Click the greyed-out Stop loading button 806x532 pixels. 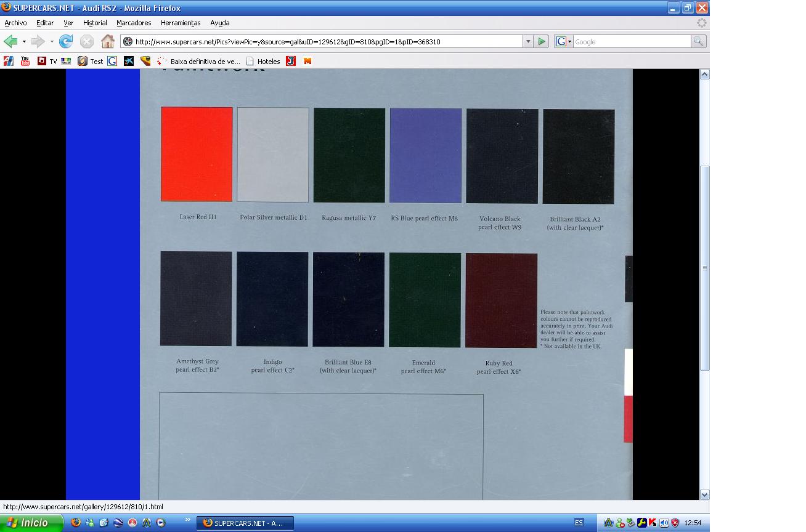[87, 41]
